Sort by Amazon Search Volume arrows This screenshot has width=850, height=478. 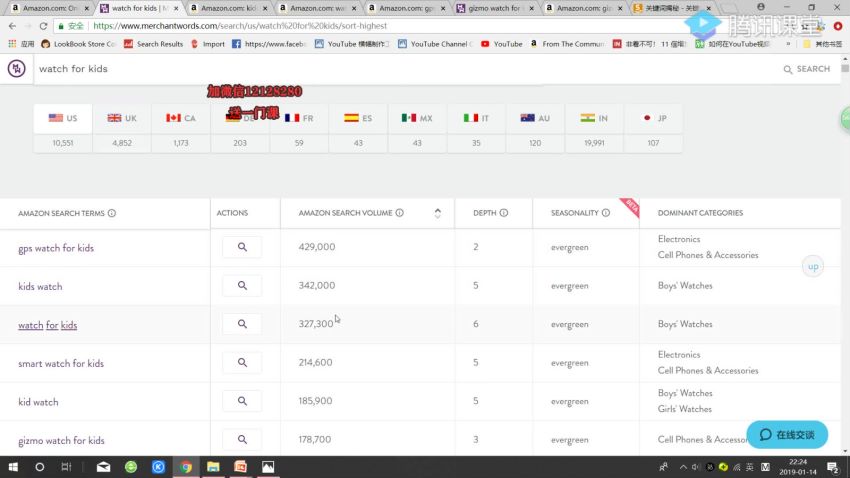tap(437, 213)
